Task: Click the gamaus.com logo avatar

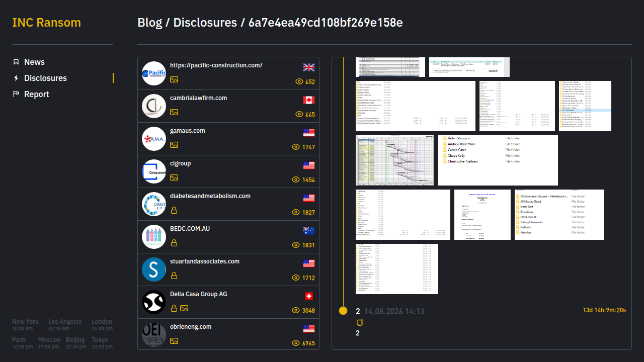Action: click(154, 139)
